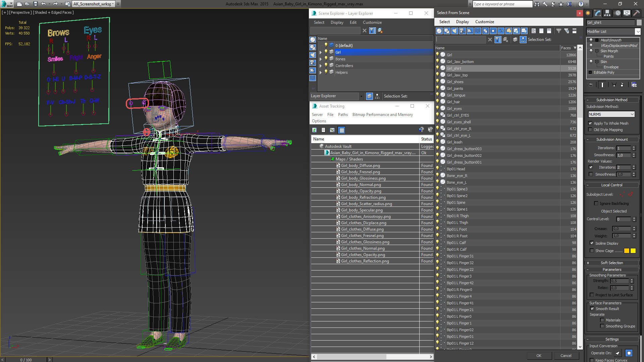The height and width of the screenshot is (362, 644).
Task: Click the Girl_shirt object name field
Action: (x=610, y=22)
